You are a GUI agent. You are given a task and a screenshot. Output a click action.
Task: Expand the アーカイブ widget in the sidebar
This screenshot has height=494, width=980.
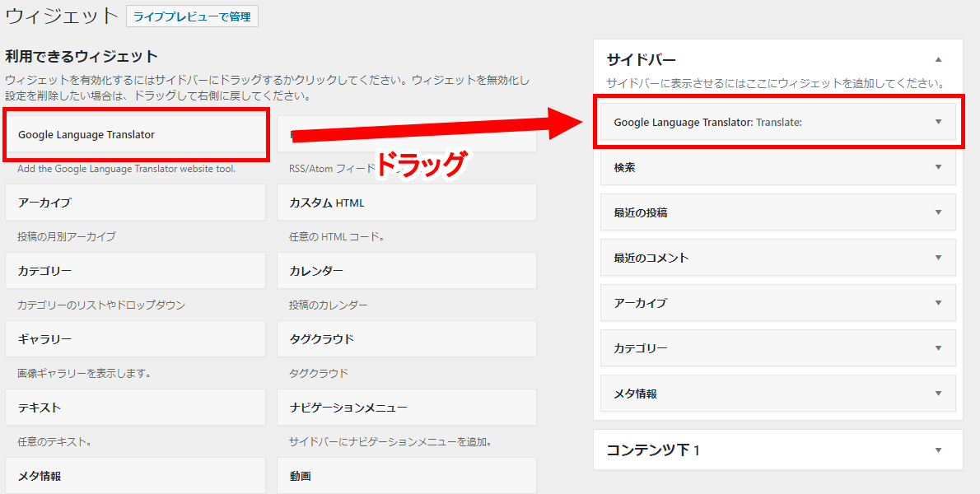937,303
